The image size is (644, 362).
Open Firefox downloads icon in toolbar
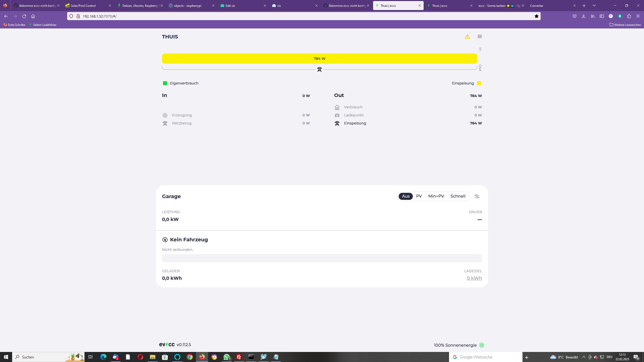[x=583, y=16]
